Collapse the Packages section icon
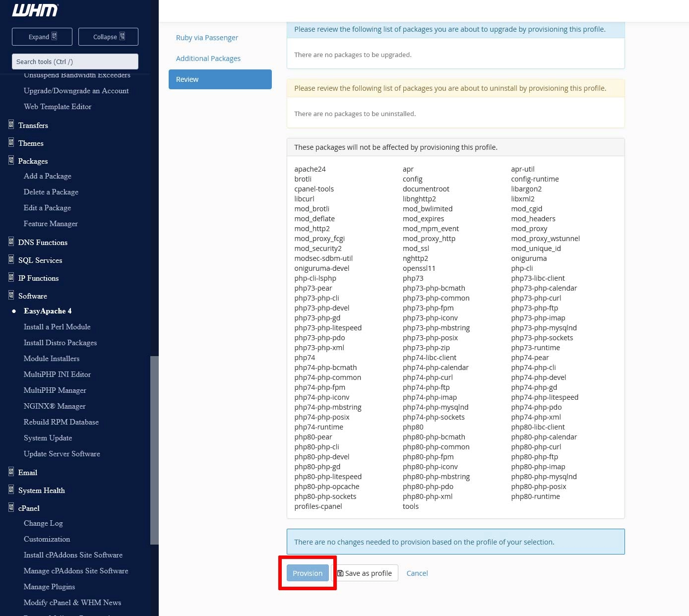The image size is (689, 616). (11, 161)
